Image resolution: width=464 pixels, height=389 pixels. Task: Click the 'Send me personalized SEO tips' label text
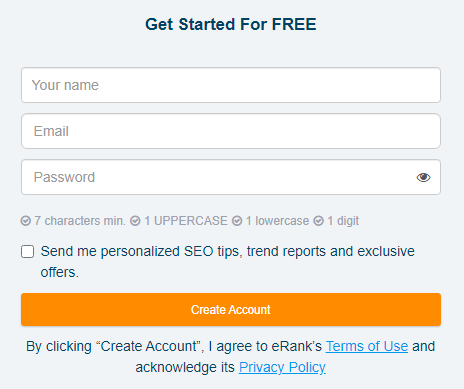tap(227, 262)
